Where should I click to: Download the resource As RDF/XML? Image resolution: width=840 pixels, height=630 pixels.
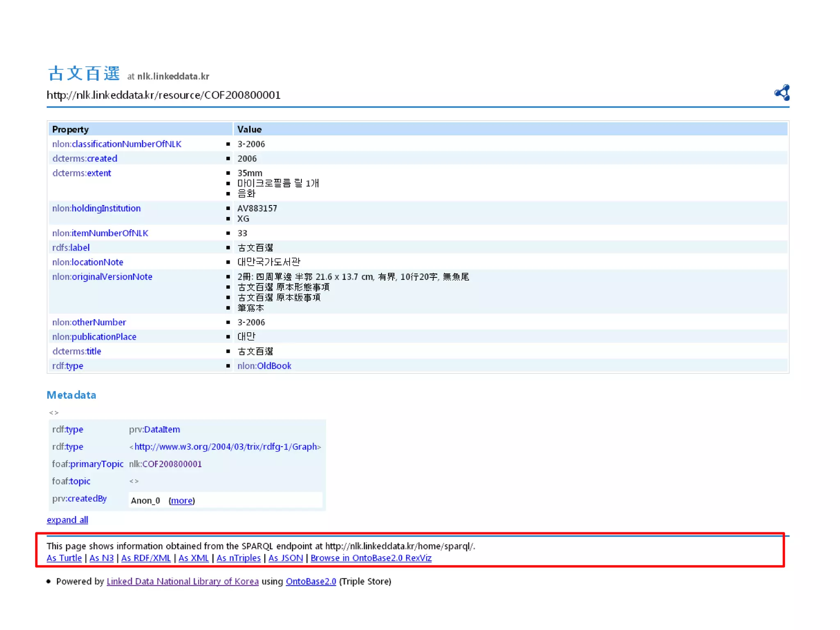click(x=146, y=558)
